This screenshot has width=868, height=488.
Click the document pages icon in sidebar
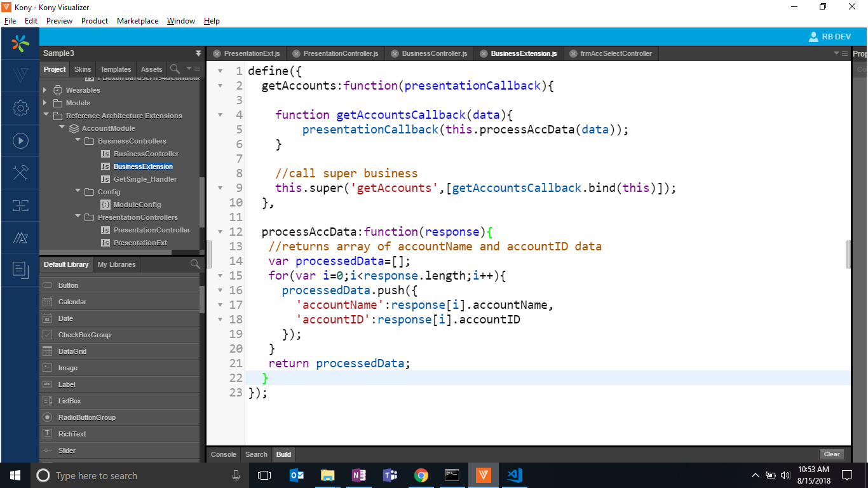[x=20, y=270]
